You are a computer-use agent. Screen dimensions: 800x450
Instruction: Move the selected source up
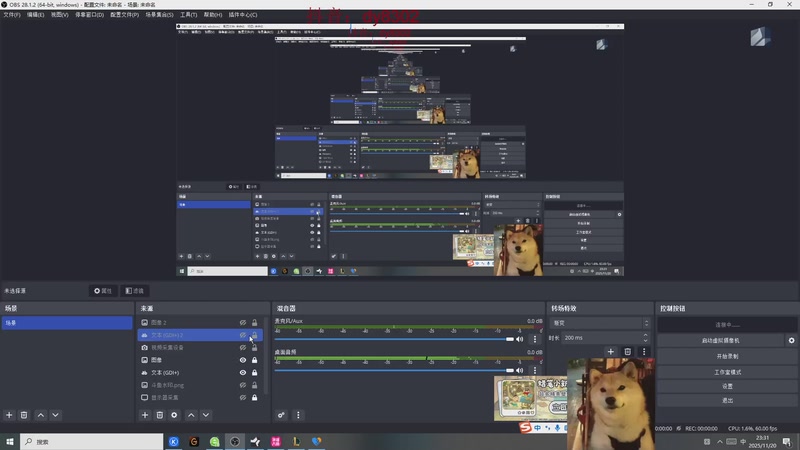(x=191, y=415)
